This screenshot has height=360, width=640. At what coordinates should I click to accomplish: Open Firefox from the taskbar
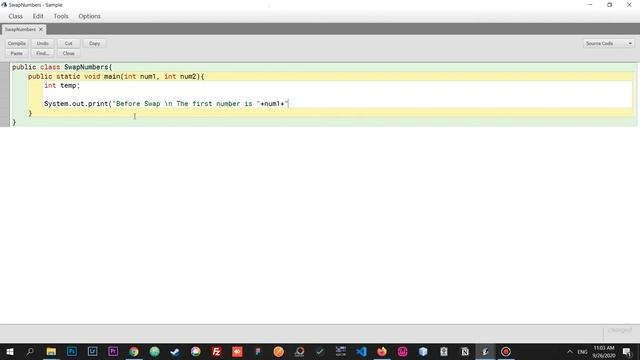click(382, 351)
